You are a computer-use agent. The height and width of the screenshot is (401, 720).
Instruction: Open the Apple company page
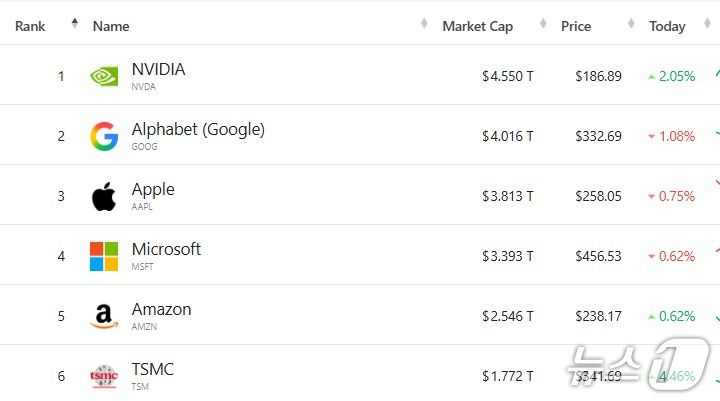tap(153, 190)
